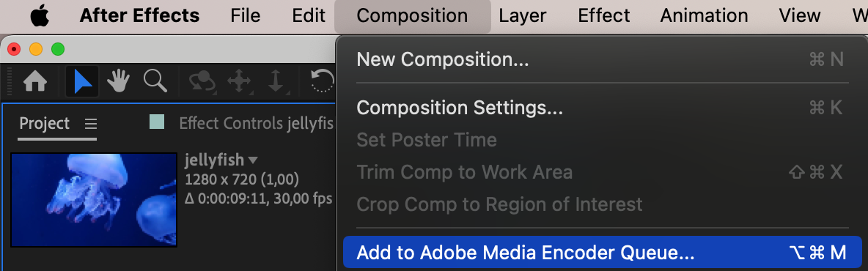Open the Project panel hamburger menu
The width and height of the screenshot is (868, 271).
pos(91,123)
